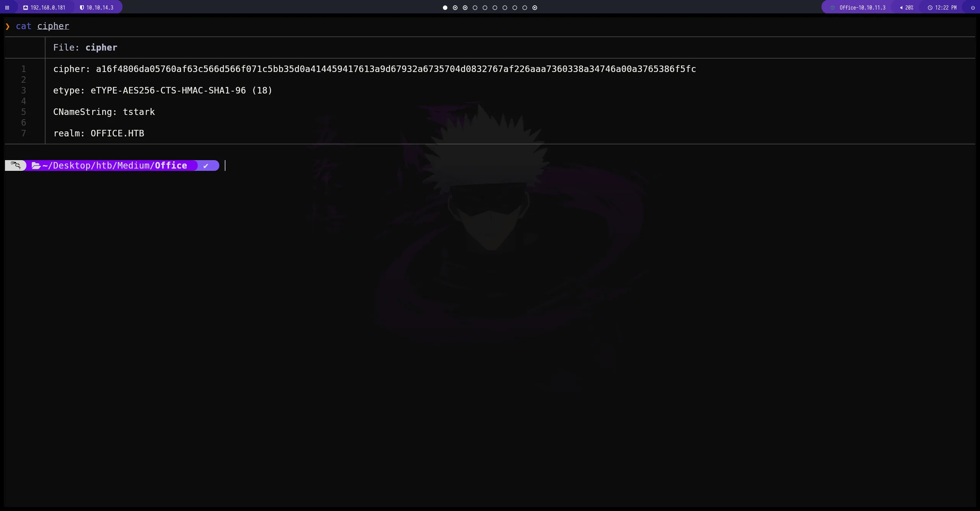Place cursor at the terminal input line
Screen dimensions: 980x511
(x=225, y=165)
